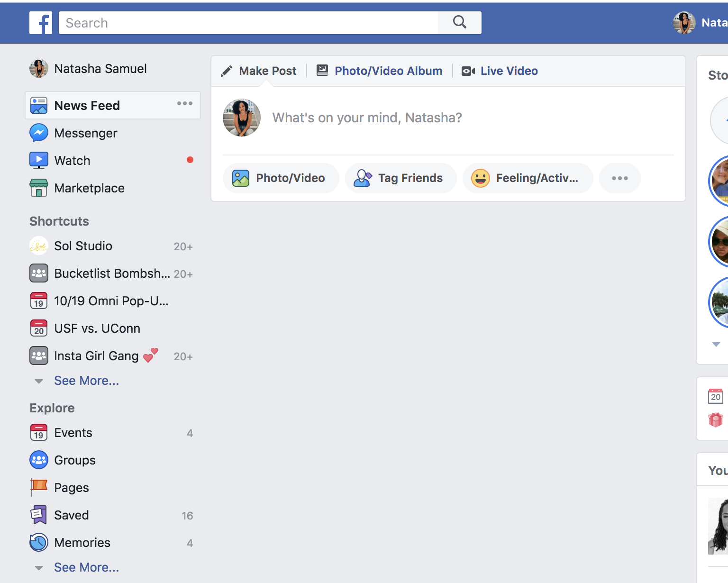Click the USF vs. UConn shortcut text

pos(97,328)
